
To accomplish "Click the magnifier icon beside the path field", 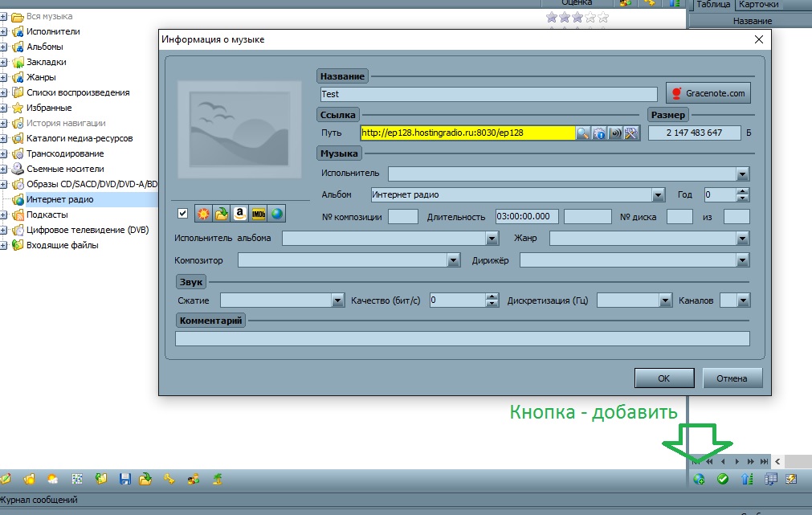I will (x=583, y=133).
